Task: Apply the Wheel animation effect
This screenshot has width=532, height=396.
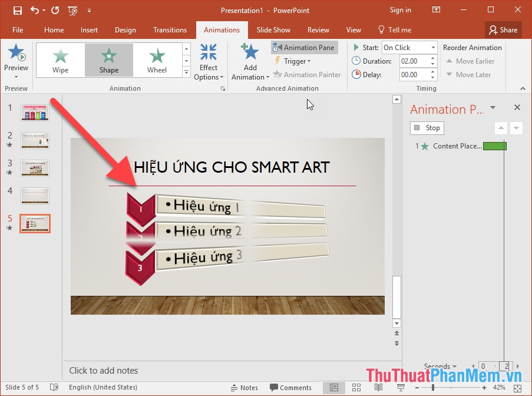Action: coord(157,59)
